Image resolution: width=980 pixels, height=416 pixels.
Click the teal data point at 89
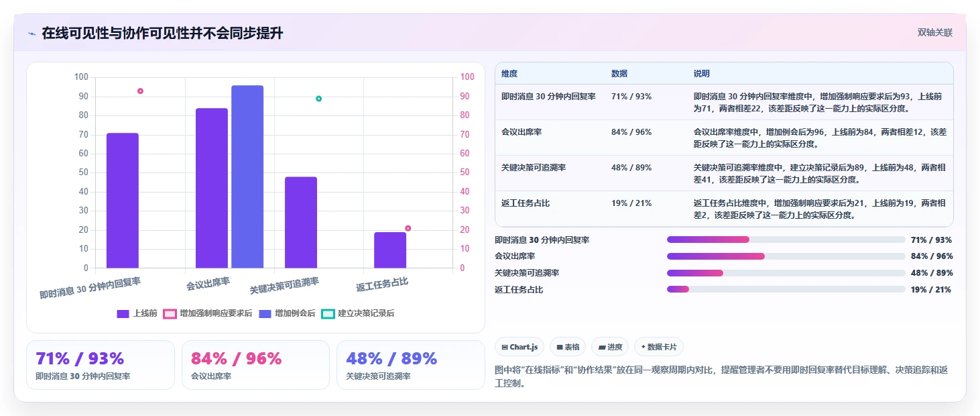click(318, 99)
